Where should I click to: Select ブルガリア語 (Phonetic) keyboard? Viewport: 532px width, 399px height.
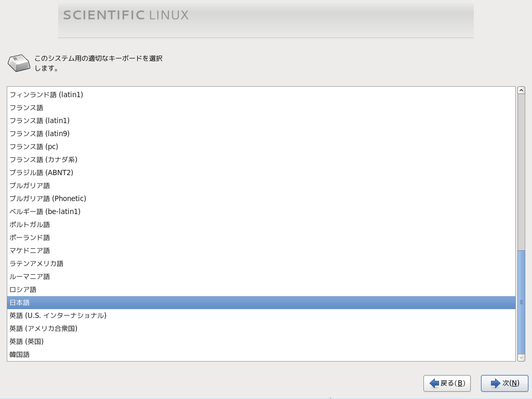click(261, 198)
